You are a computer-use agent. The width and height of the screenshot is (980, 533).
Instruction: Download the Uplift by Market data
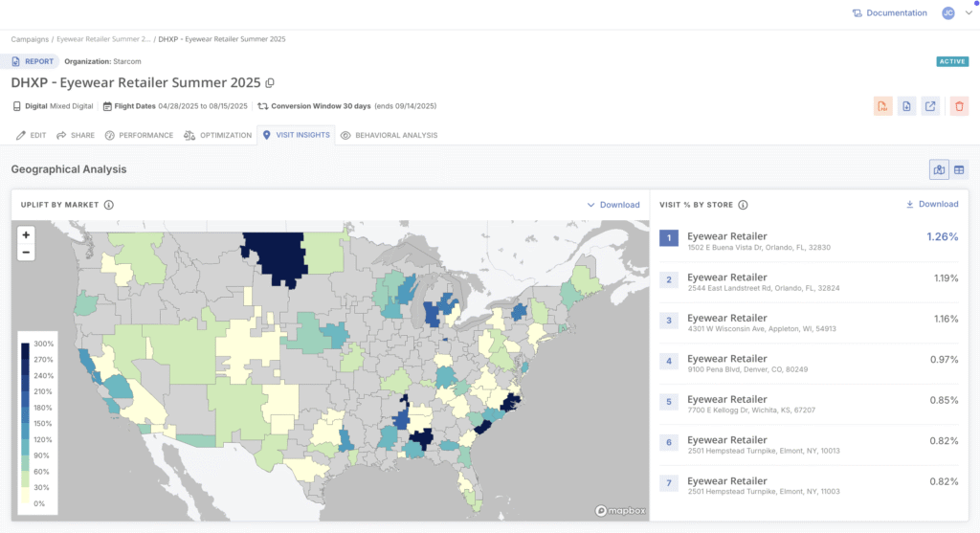(x=612, y=205)
